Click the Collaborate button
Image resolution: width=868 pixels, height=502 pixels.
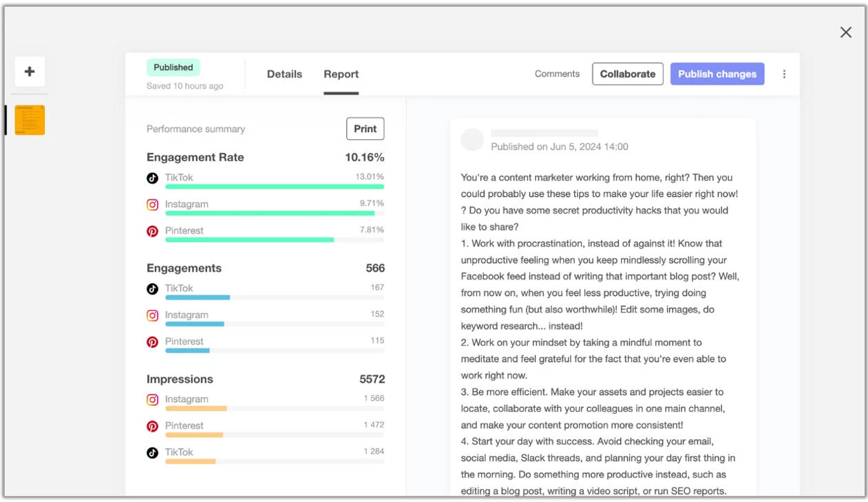click(628, 74)
